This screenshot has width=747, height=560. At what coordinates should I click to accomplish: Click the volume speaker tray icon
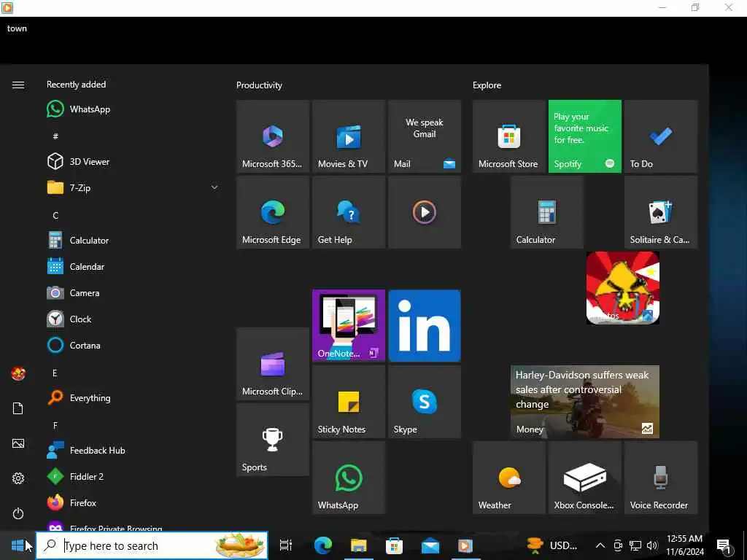click(x=652, y=545)
